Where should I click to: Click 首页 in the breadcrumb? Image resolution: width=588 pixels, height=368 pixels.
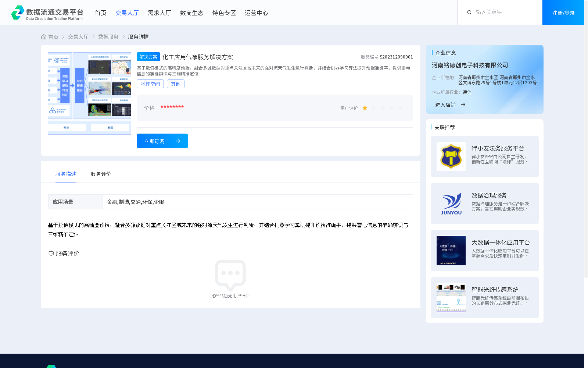tap(53, 37)
